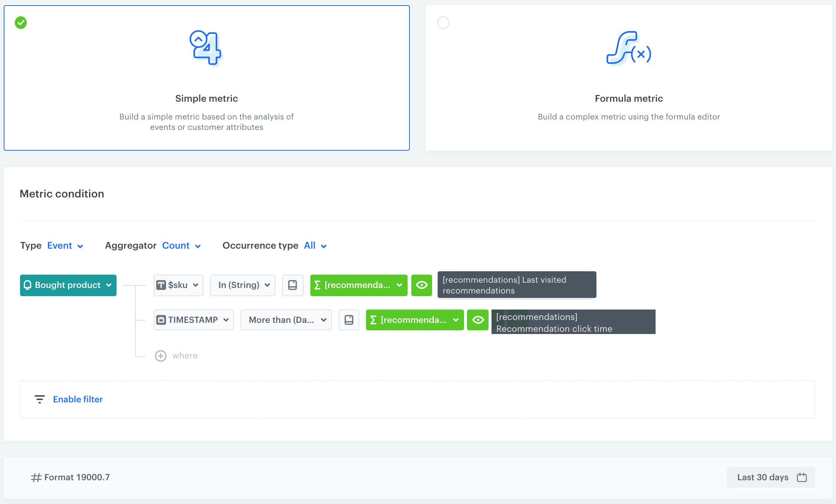Viewport: 836px width, 504px height.
Task: Click the $sku property type icon
Action: coord(163,285)
